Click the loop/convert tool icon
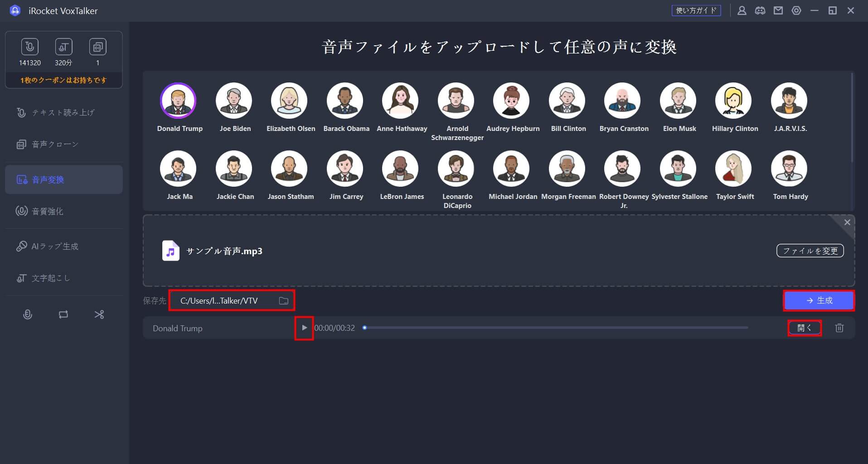 (63, 314)
